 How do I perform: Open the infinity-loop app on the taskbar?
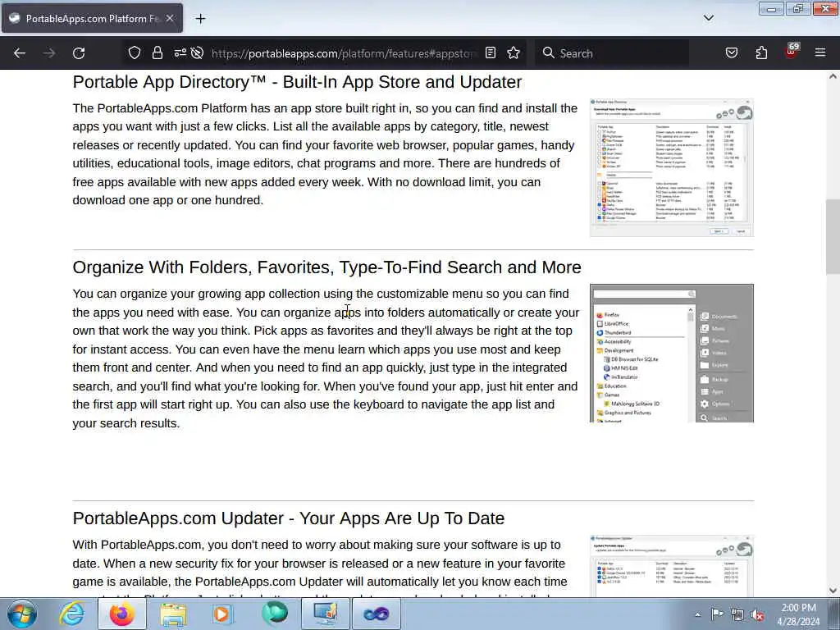(x=376, y=614)
